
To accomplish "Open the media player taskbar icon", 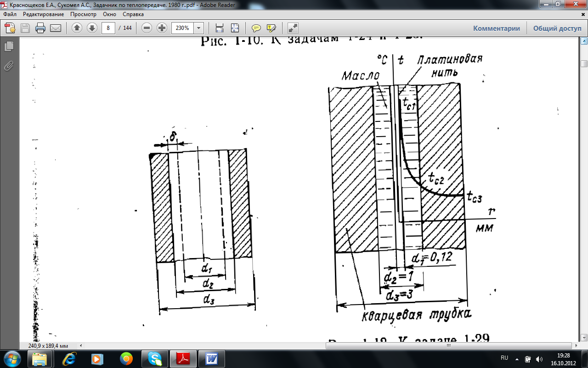I will pos(98,358).
